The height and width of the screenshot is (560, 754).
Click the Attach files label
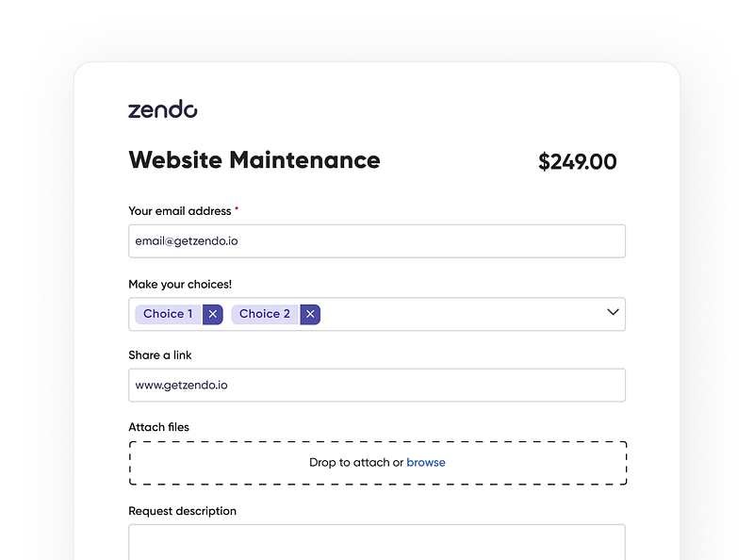[158, 427]
